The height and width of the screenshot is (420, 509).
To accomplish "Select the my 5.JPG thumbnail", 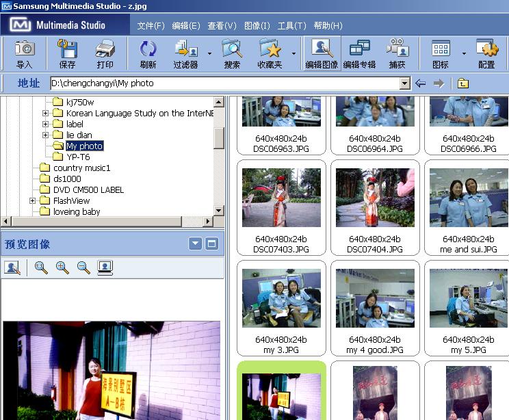I will pyautogui.click(x=467, y=309).
